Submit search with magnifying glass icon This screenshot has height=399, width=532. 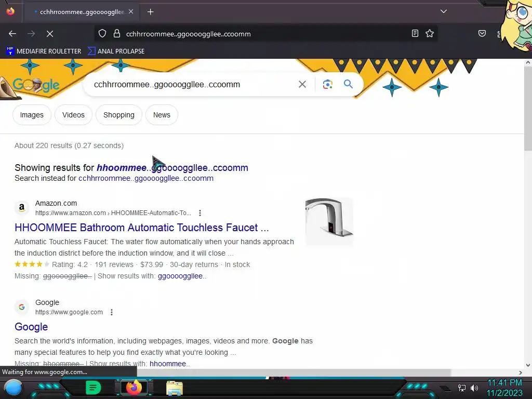tap(348, 84)
